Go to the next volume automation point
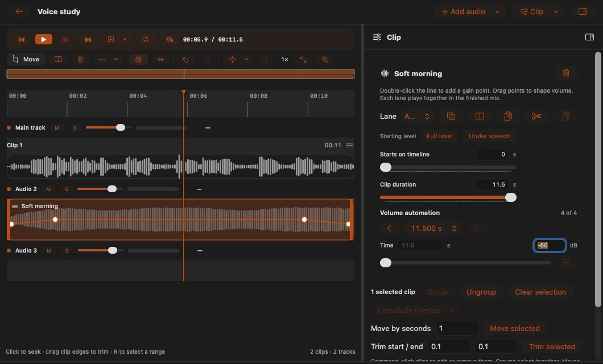This screenshot has height=364, width=603. tap(477, 228)
